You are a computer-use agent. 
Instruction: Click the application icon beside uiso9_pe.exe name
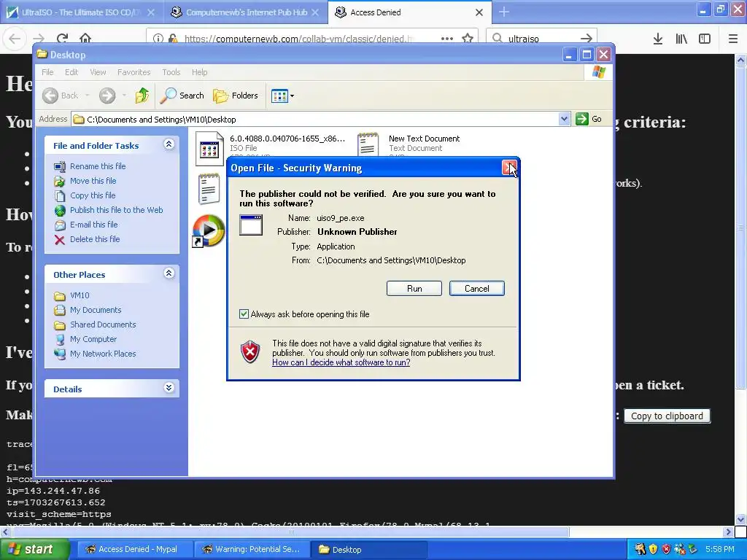pos(251,225)
